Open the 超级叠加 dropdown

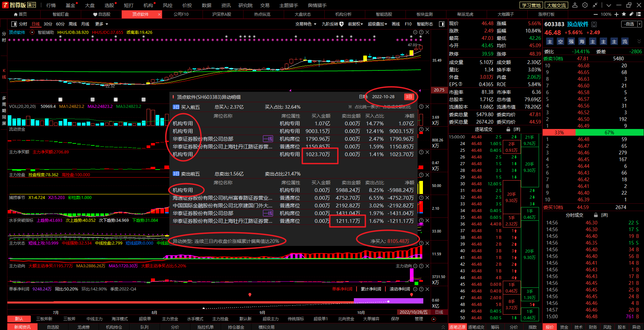(x=377, y=24)
